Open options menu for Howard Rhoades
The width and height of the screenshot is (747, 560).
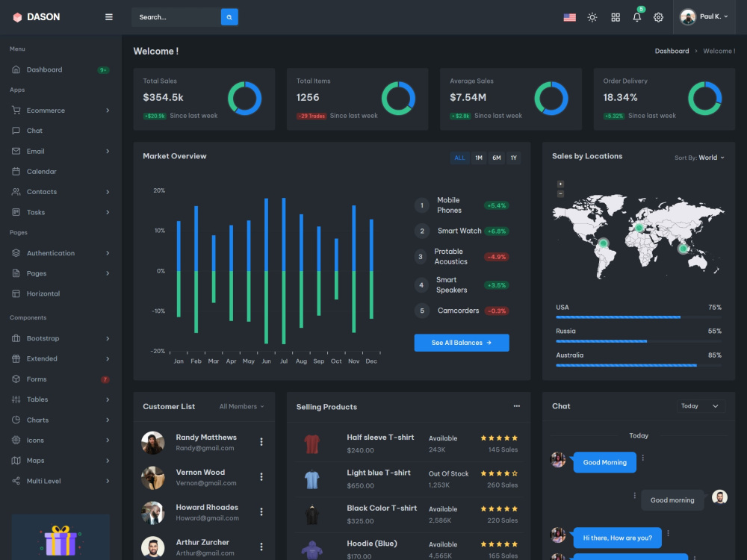[x=261, y=512]
